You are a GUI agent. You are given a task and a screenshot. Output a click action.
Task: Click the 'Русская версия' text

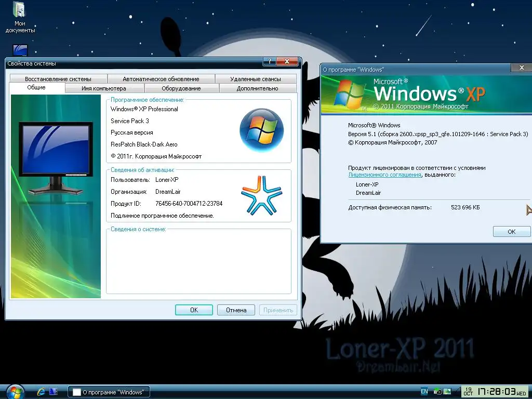[131, 132]
